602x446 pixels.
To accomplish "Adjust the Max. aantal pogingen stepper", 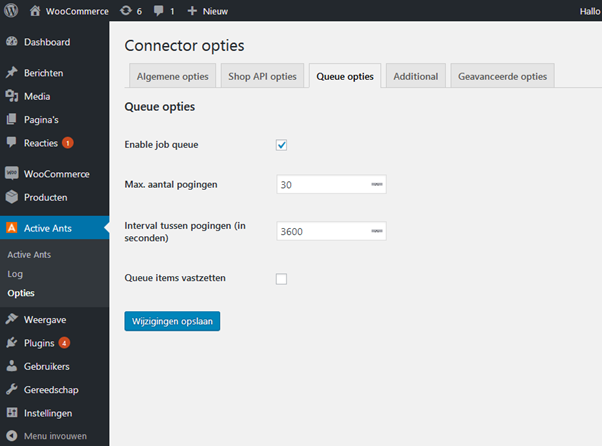I will point(376,185).
